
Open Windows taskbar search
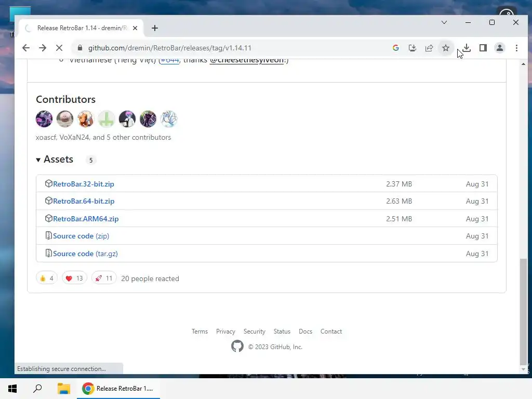37,389
